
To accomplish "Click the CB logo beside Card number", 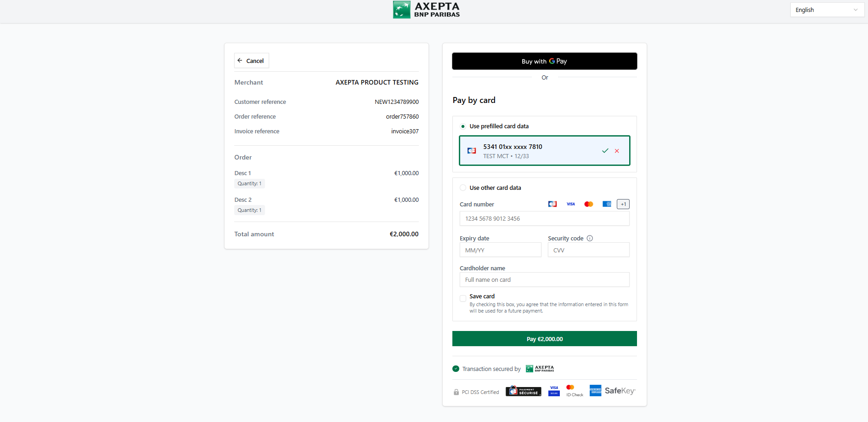I will click(552, 204).
